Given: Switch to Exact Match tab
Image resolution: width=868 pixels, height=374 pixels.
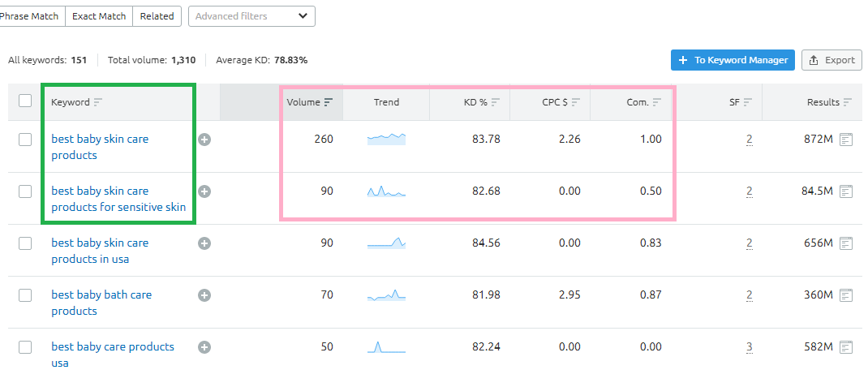Looking at the screenshot, I should click(99, 16).
